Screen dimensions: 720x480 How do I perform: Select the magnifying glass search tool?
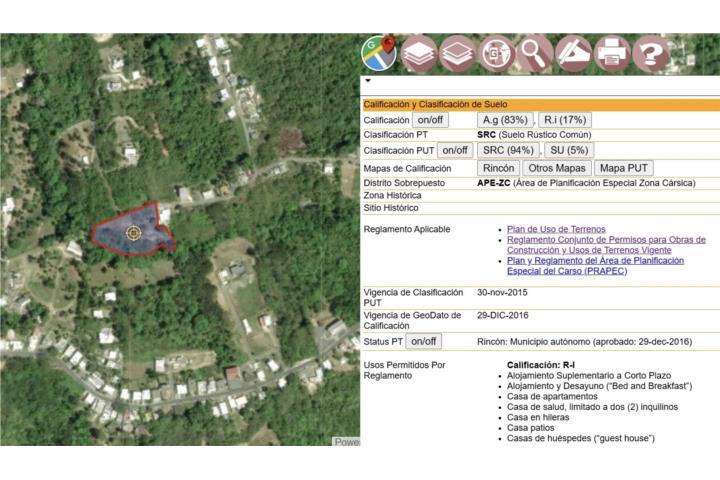pos(536,52)
